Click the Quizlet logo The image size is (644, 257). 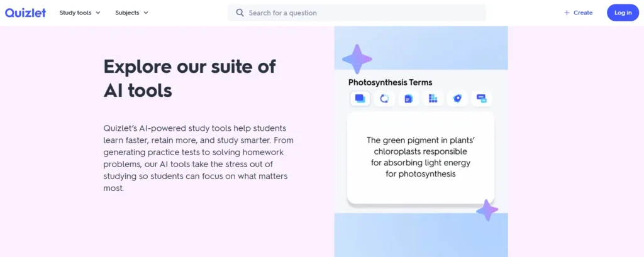(x=25, y=13)
